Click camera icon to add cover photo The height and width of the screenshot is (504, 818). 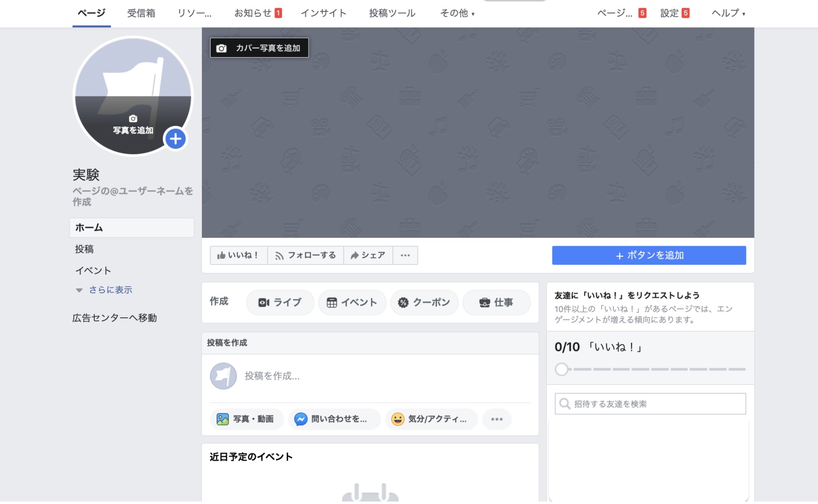(221, 48)
